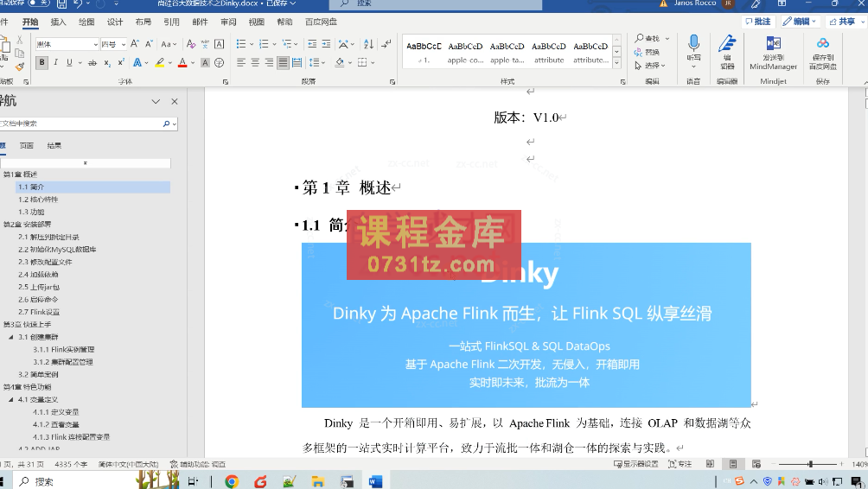Screen dimensions: 868x489
Task: Apply text highlight color
Action: [x=159, y=62]
